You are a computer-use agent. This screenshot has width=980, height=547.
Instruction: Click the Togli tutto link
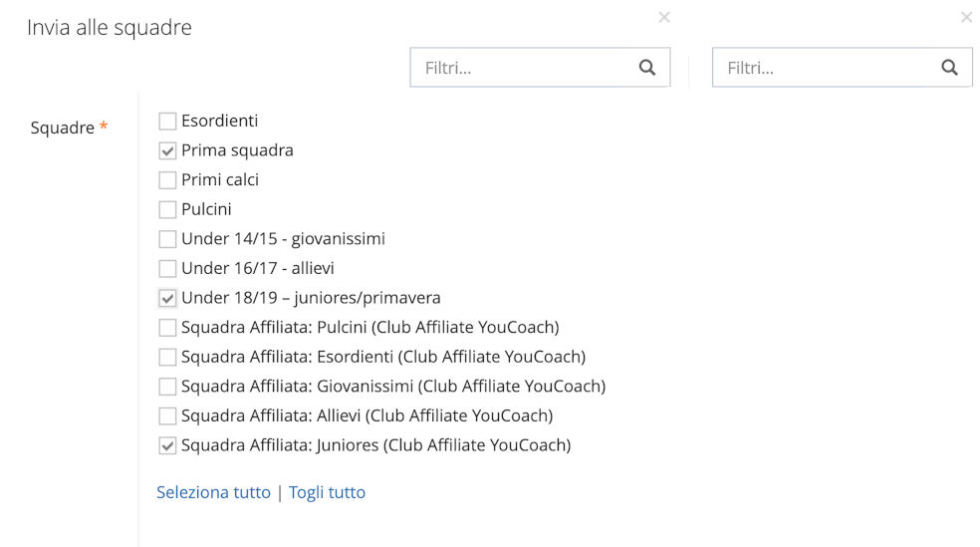[327, 492]
